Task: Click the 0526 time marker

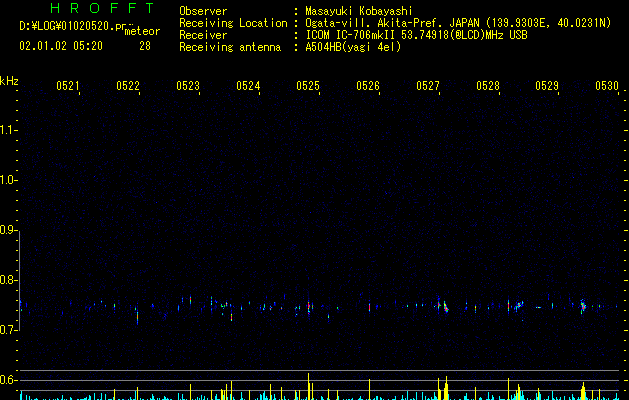Action: [x=368, y=86]
